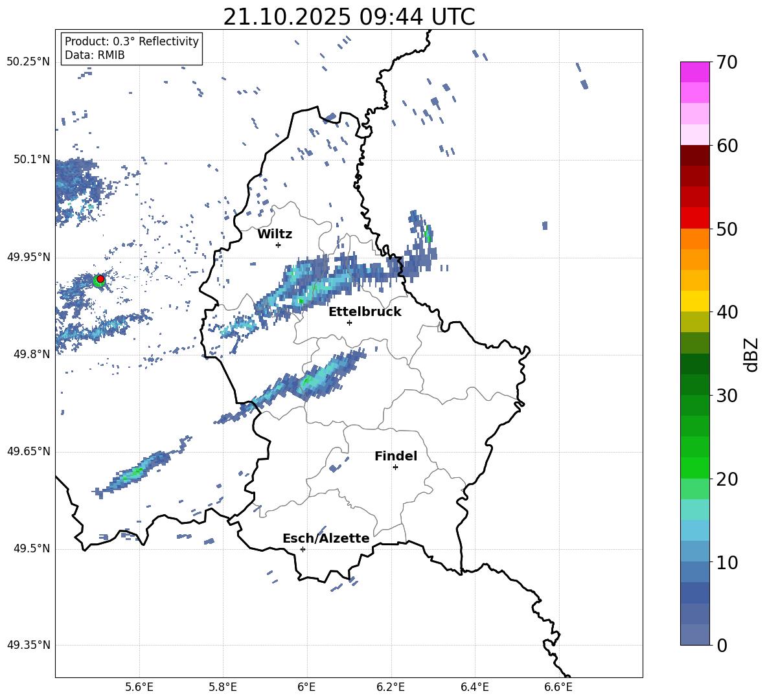Screen dimensions: 767x700
Task: Pick the bright green 20 dBZ colorbar segment
Action: pos(694,468)
